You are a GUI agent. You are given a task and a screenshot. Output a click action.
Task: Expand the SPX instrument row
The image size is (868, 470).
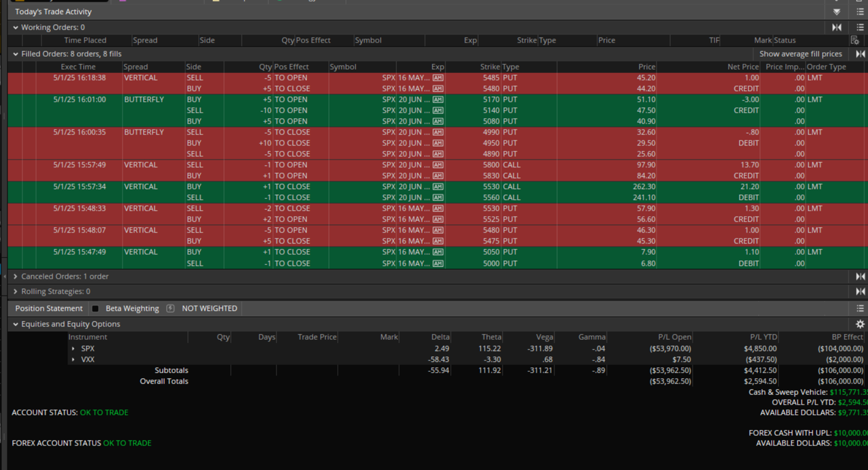click(73, 349)
